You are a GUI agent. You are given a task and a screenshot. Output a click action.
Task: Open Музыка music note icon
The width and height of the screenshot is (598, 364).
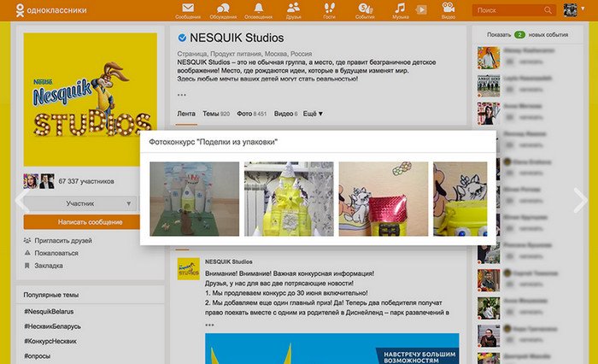pyautogui.click(x=400, y=11)
